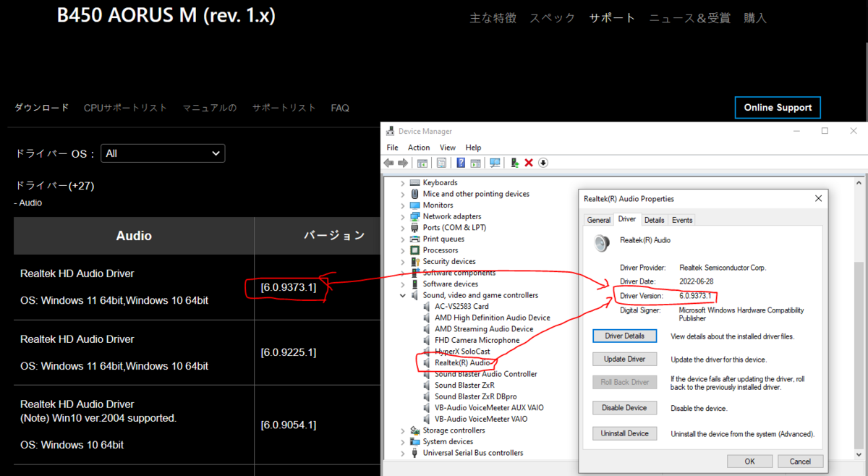This screenshot has width=868, height=476.
Task: Open the File menu in Device Manager
Action: [x=392, y=148]
